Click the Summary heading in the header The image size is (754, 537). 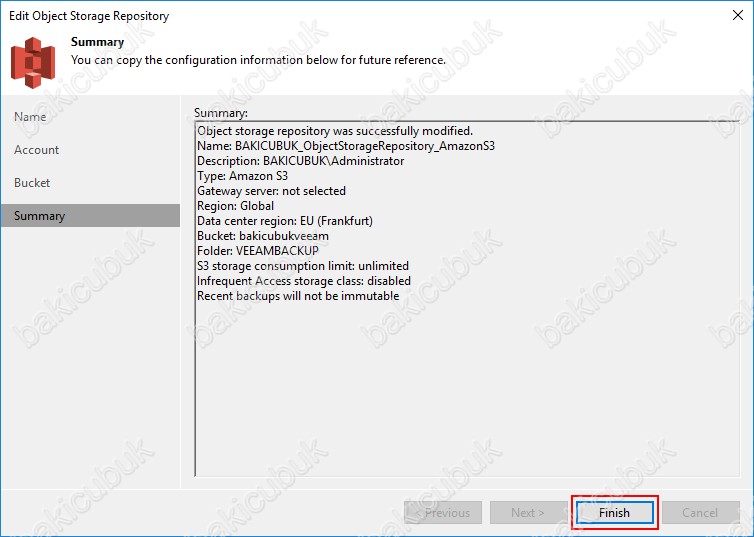pyautogui.click(x=98, y=42)
